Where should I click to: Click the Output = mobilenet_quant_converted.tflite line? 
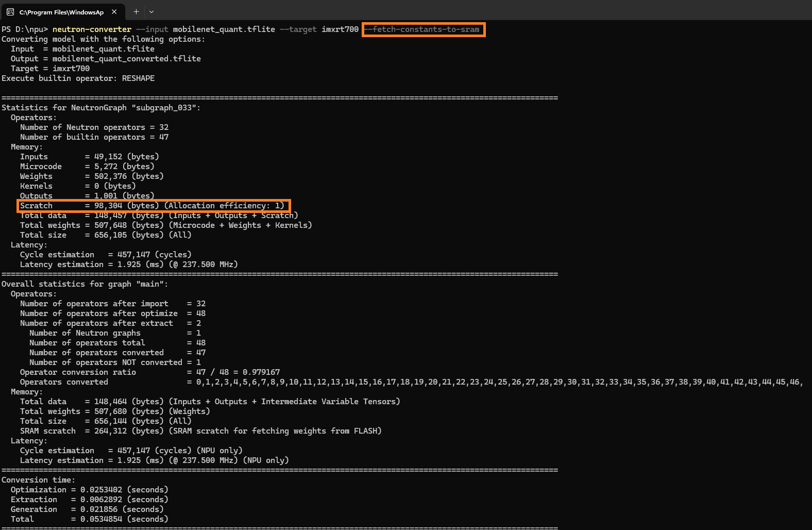point(106,59)
